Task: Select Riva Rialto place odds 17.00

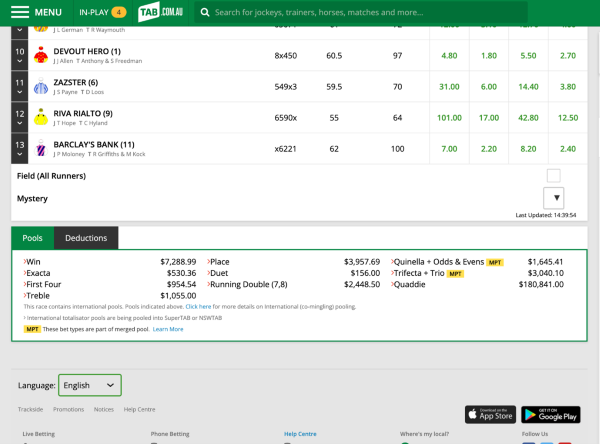Action: pos(489,118)
